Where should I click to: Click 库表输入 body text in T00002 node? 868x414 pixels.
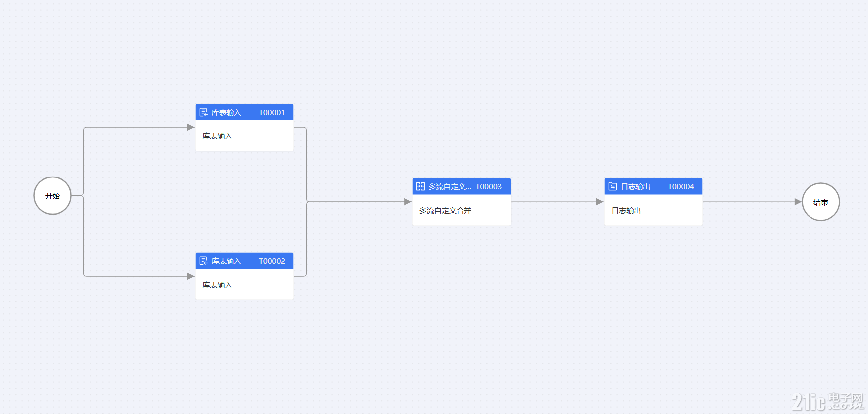(x=217, y=285)
